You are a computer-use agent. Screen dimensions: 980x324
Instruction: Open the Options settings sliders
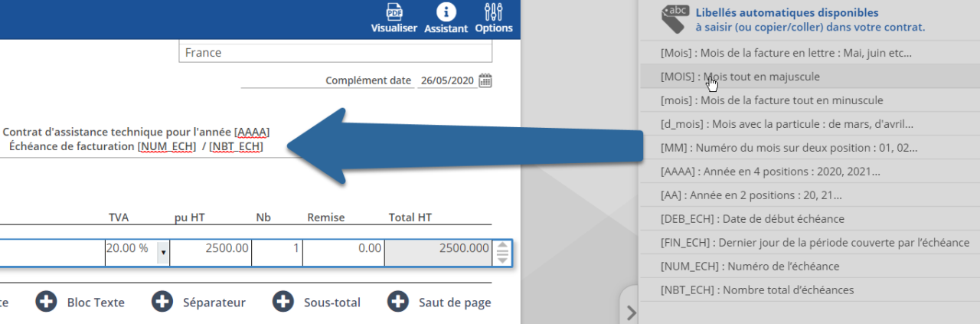(x=494, y=18)
